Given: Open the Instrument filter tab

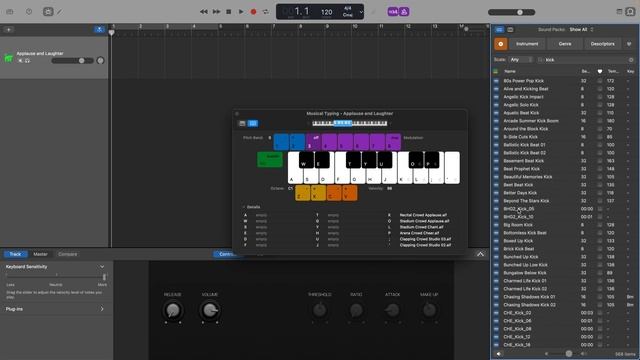Looking at the screenshot, I should point(527,44).
